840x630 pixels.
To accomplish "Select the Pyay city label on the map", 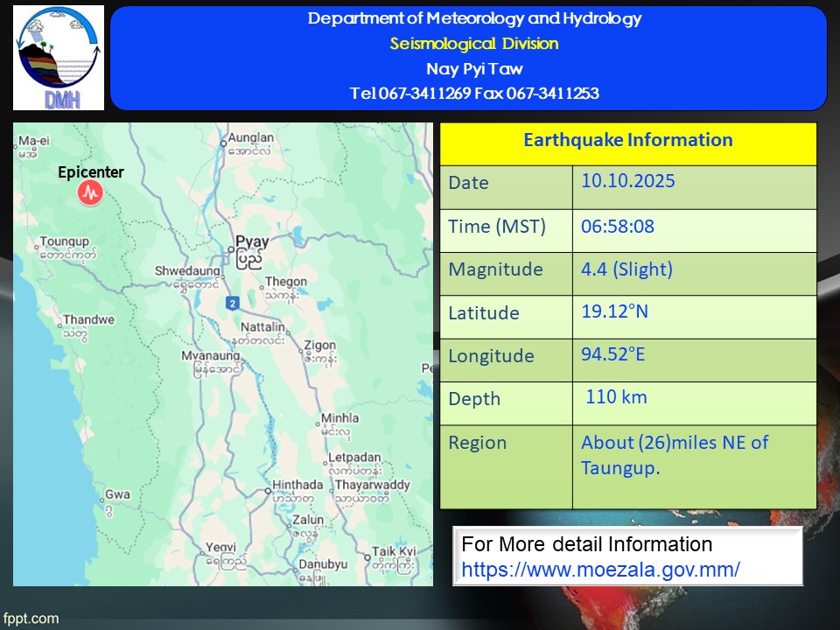I will click(x=252, y=241).
